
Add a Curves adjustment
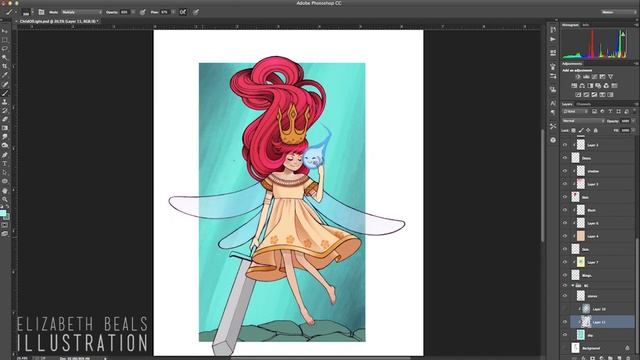pos(594,77)
